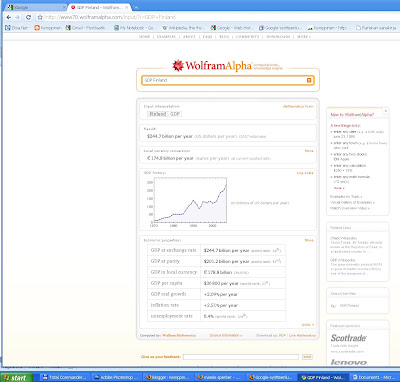The width and height of the screenshot is (400, 382).
Task: Switch chart to Log scale
Action: tap(305, 173)
